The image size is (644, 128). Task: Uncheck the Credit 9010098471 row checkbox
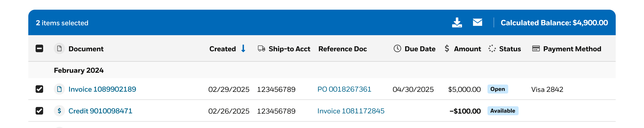(39, 111)
